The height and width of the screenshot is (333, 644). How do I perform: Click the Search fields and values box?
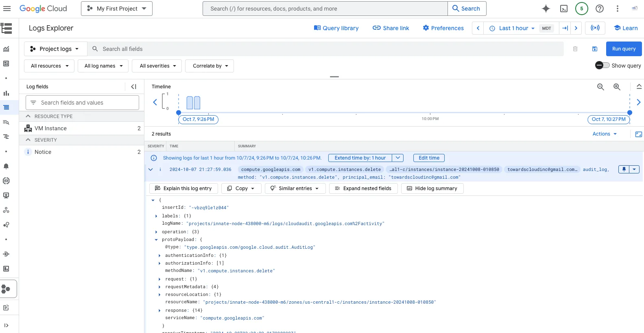[82, 103]
